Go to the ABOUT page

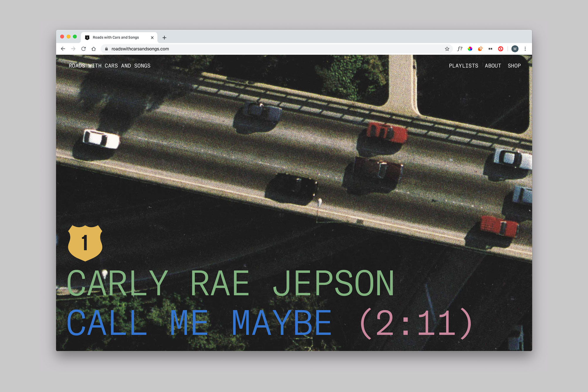click(x=493, y=66)
